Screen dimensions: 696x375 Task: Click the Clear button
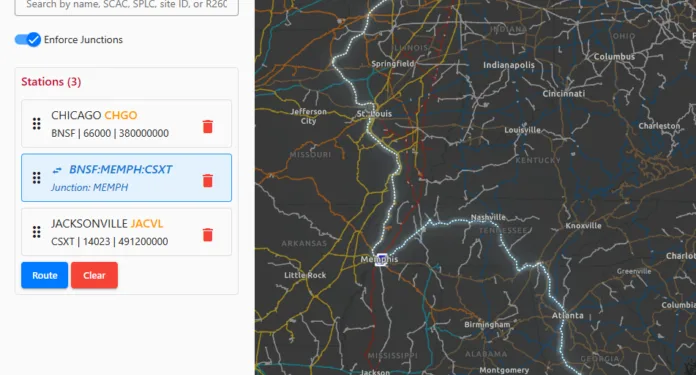tap(94, 275)
